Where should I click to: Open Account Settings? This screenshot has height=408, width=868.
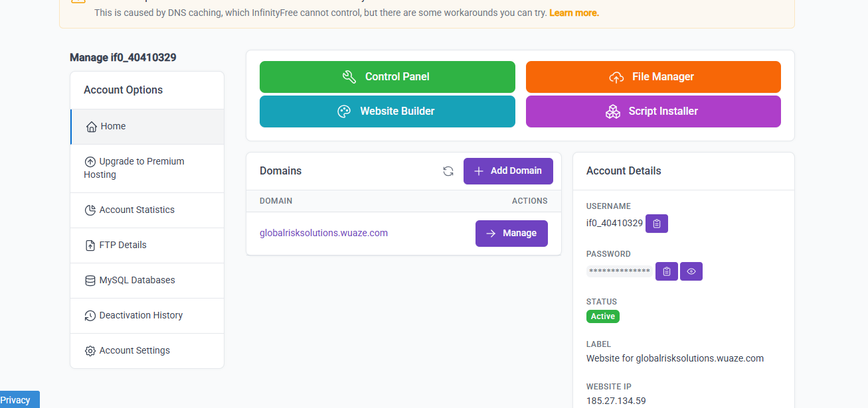click(x=147, y=351)
